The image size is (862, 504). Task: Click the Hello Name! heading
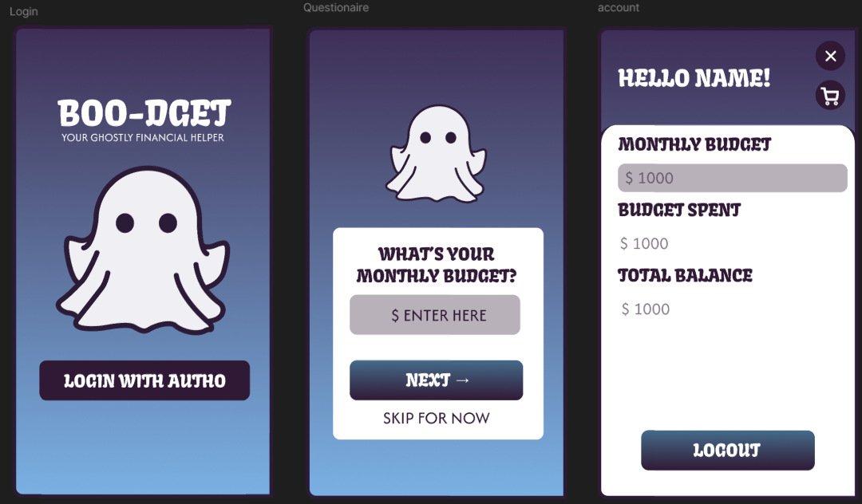(x=694, y=78)
